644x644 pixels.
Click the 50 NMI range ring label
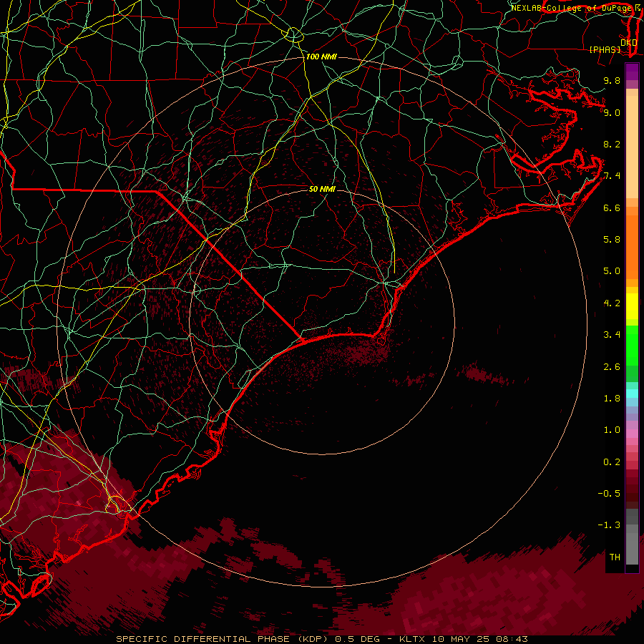point(322,189)
